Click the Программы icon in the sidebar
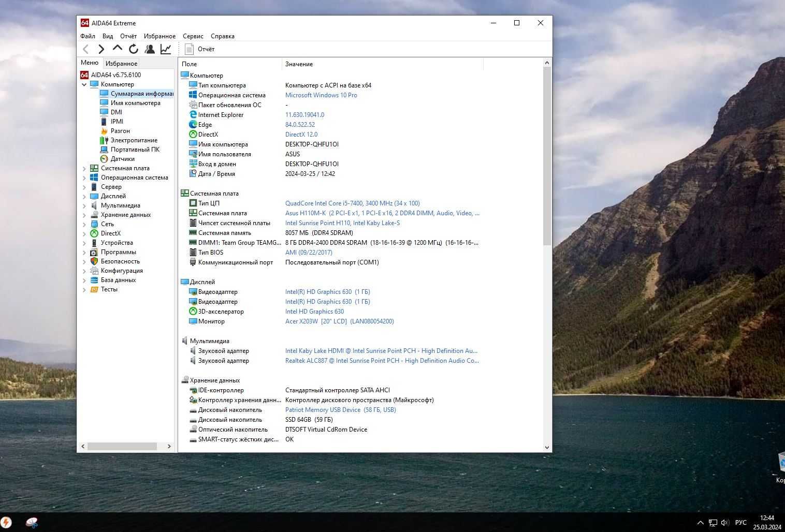 94,252
